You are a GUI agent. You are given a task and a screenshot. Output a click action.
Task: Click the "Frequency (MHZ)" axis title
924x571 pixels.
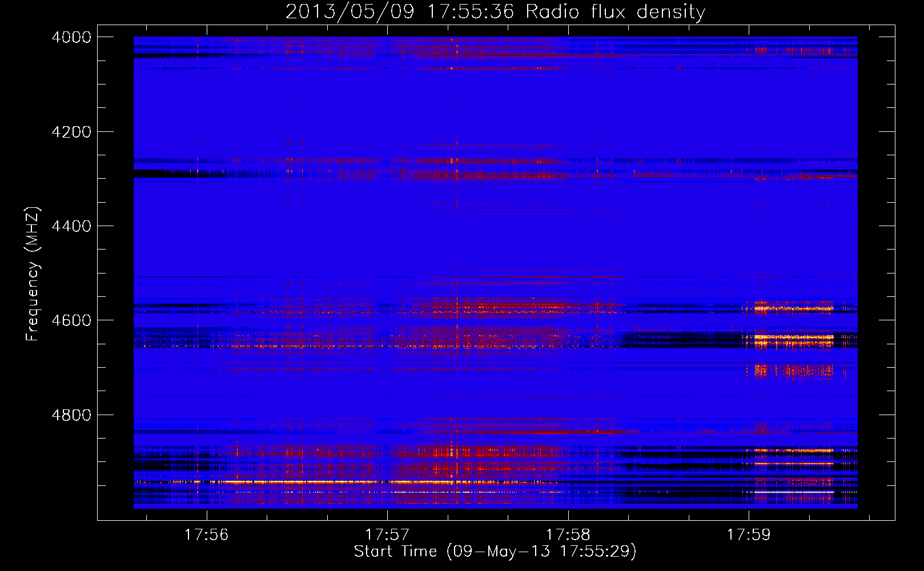click(x=33, y=274)
